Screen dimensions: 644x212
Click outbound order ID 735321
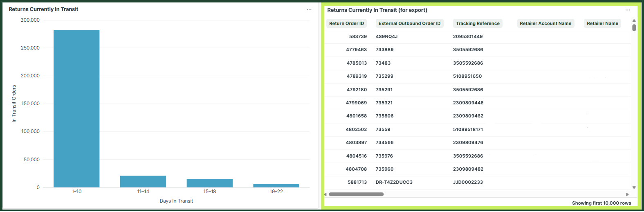pyautogui.click(x=384, y=103)
